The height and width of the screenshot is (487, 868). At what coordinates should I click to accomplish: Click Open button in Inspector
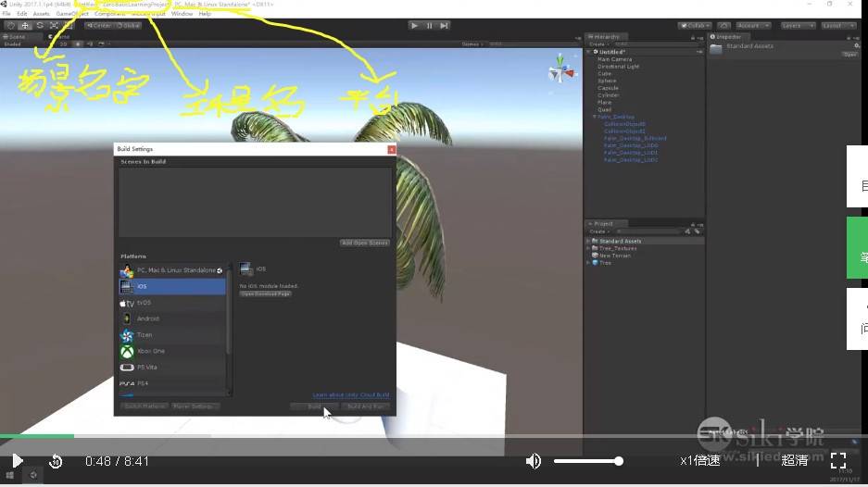click(x=849, y=55)
